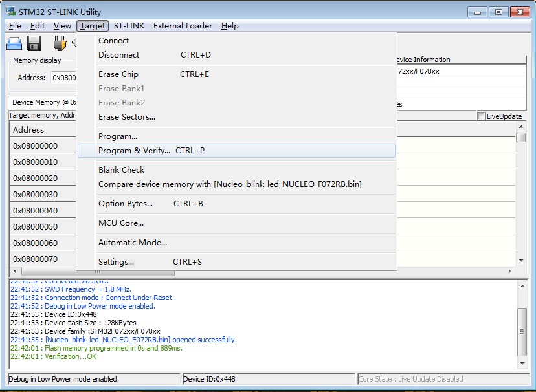
Task: Choose Compare device memory with bin file
Action: (x=236, y=184)
